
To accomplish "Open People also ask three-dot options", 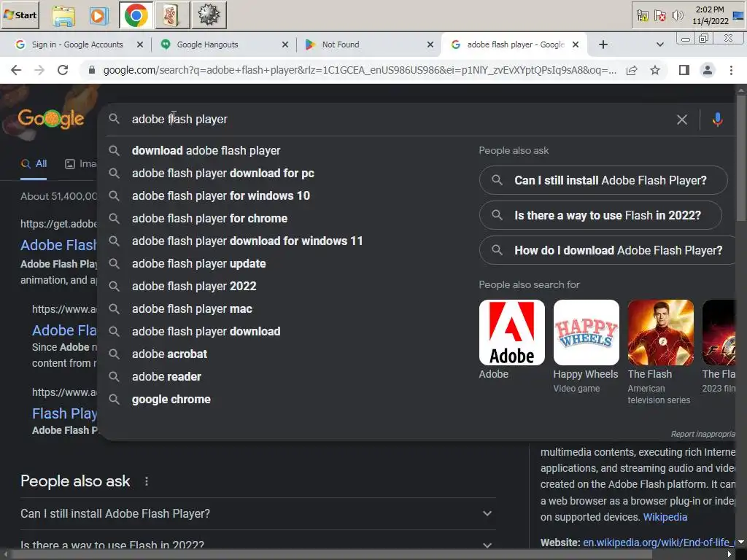I will pyautogui.click(x=147, y=481).
